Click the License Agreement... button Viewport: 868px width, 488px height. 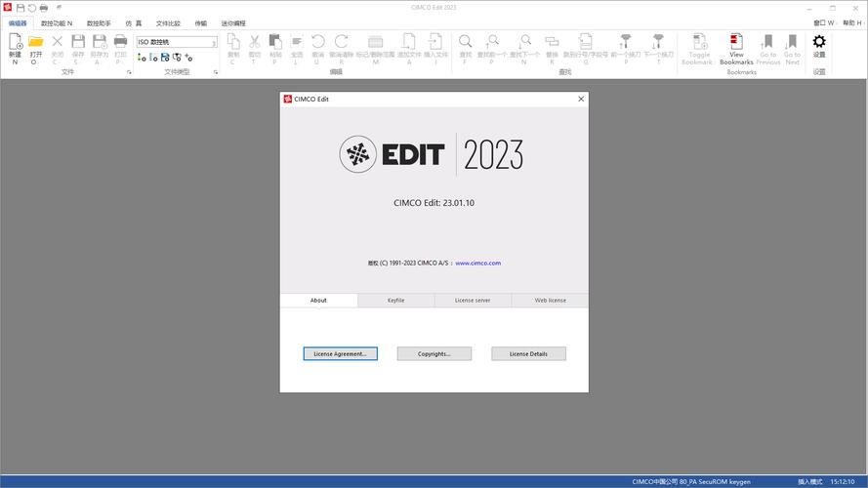click(x=341, y=353)
